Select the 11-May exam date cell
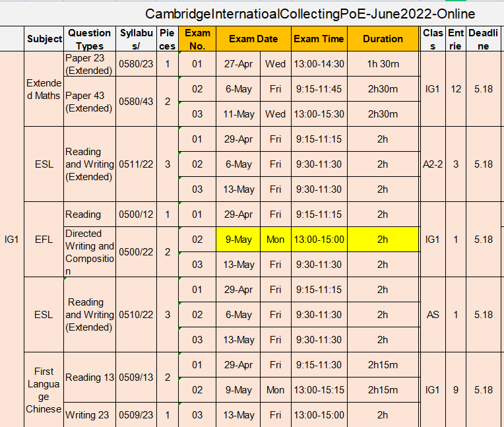The width and height of the screenshot is (504, 427). [x=238, y=114]
